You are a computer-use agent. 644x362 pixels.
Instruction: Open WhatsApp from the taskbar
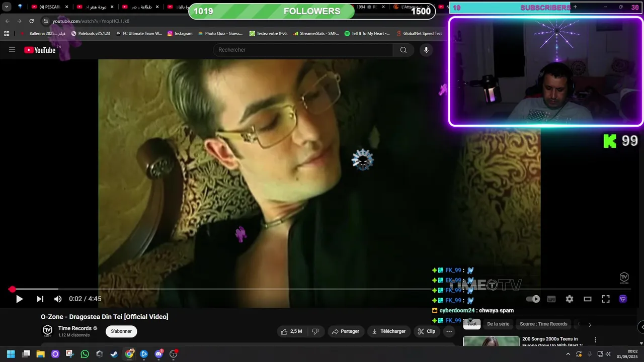(85, 354)
